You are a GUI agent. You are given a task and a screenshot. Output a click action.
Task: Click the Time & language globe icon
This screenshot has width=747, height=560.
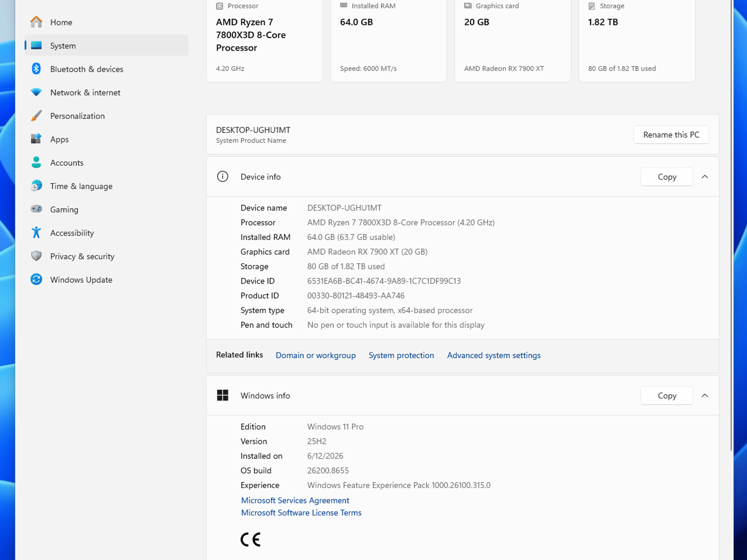(x=36, y=186)
